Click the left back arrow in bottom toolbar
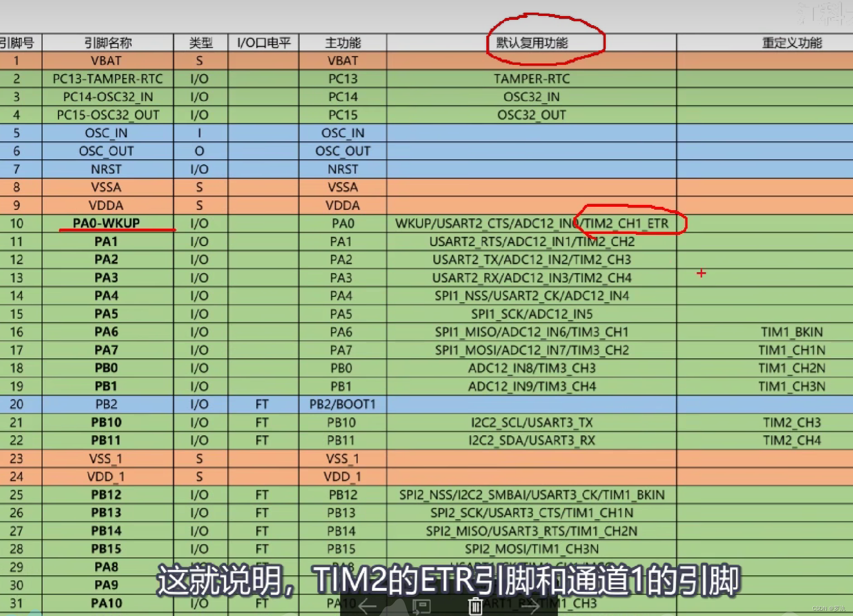 tap(366, 606)
